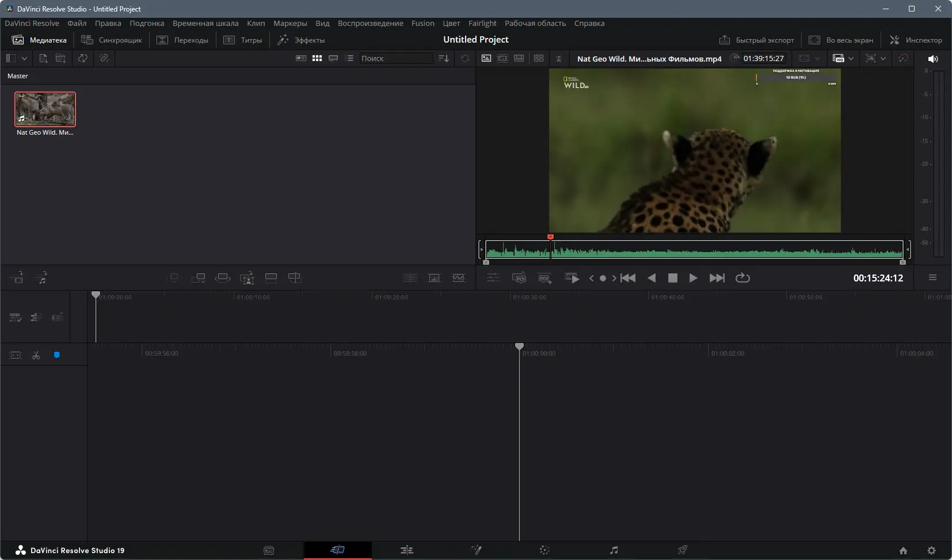The image size is (952, 560).
Task: Mute audio with the speaker icon
Action: pos(934,59)
